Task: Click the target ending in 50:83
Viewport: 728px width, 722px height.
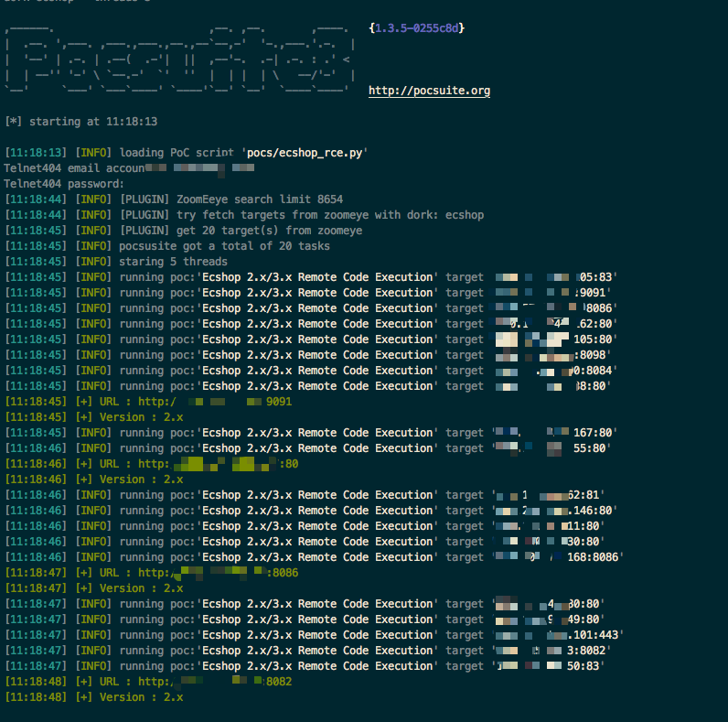Action: pyautogui.click(x=549, y=666)
